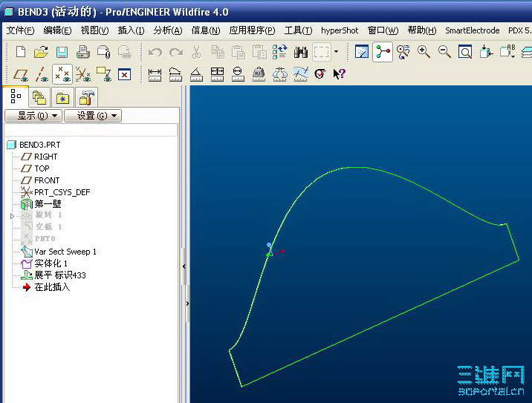Open the 应用程序(P) menu

pos(252,30)
